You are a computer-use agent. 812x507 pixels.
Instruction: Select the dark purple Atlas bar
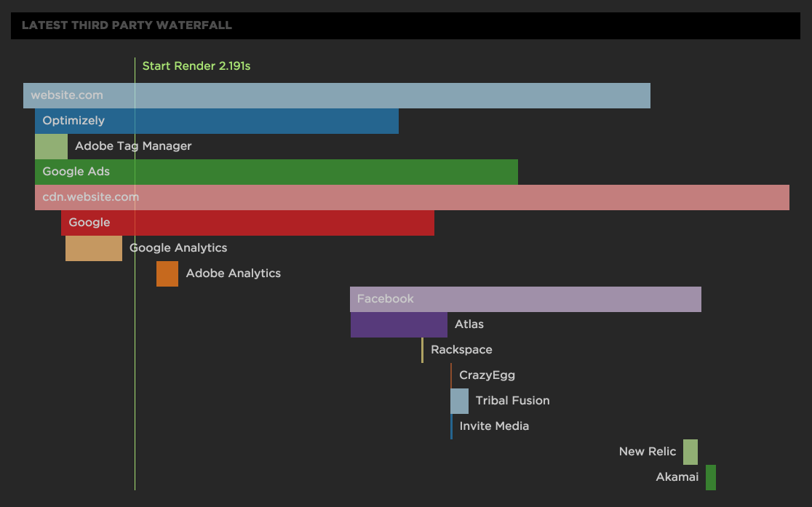[x=399, y=324]
